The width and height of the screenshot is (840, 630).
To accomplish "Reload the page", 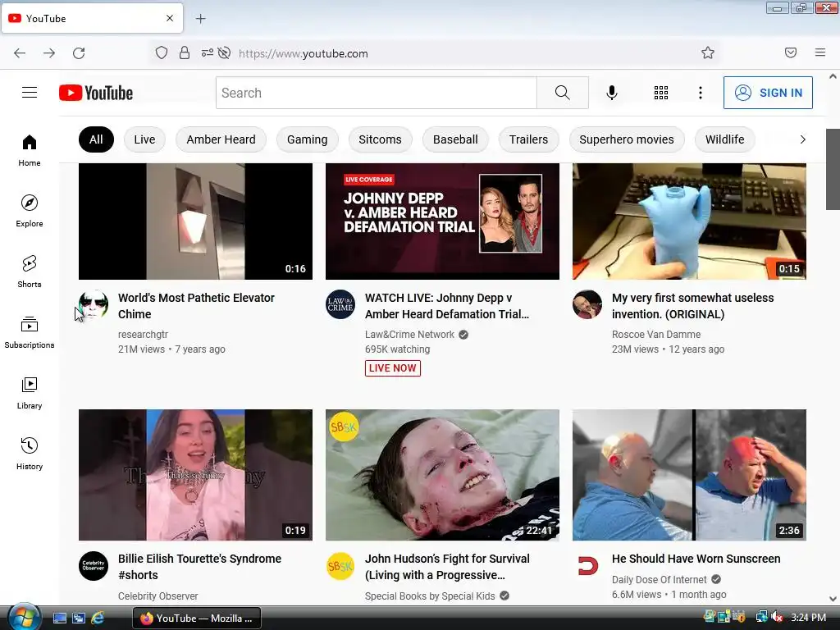I will [79, 53].
